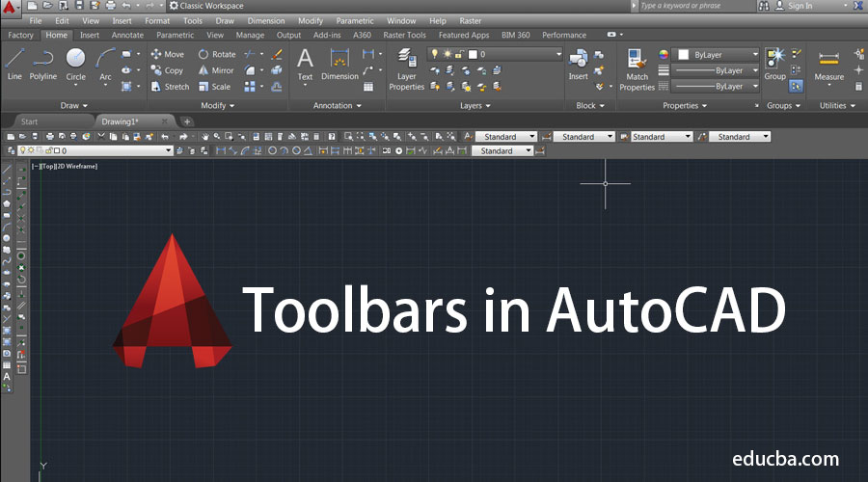The image size is (868, 482).
Task: Expand the Modify panel
Action: pos(218,105)
